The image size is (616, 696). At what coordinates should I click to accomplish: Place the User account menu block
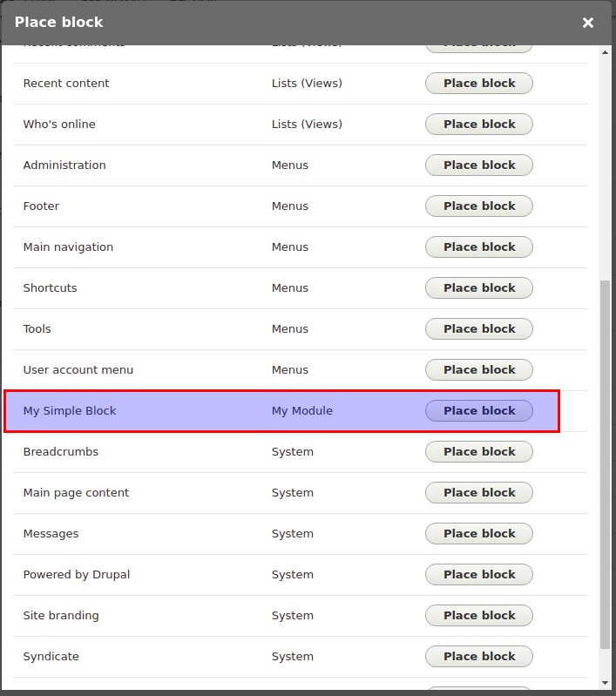pyautogui.click(x=478, y=369)
